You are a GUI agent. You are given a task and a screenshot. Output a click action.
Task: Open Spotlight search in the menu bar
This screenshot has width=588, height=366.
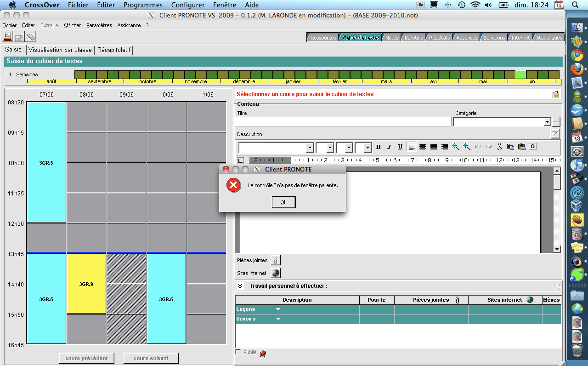575,5
